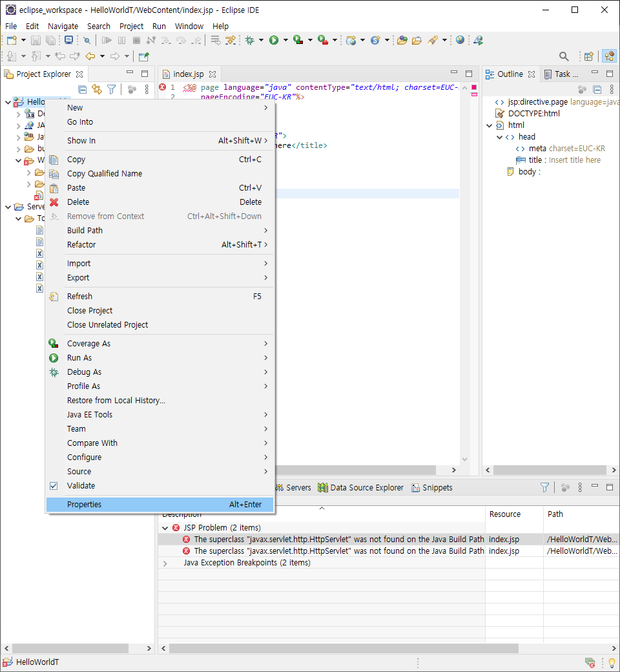The height and width of the screenshot is (672, 620).
Task: Close the Project Explorer view tab
Action: (x=79, y=74)
